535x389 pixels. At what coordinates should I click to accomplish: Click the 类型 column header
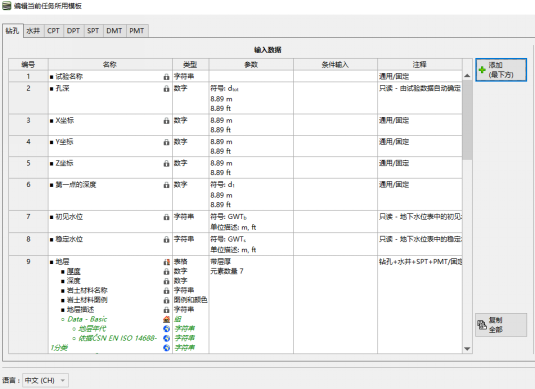pos(190,64)
